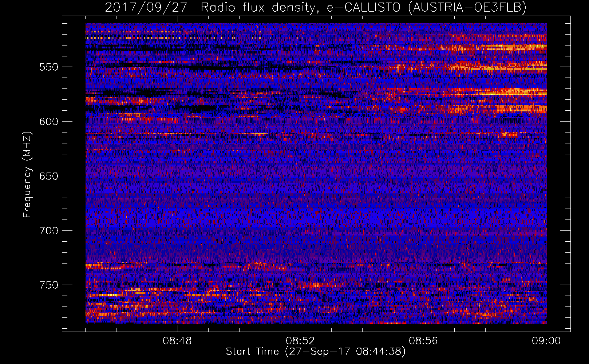The width and height of the screenshot is (589, 364).
Task: Click the 'Start Time (27-Sep-17 08:44:38)' label
Action: coord(316,352)
